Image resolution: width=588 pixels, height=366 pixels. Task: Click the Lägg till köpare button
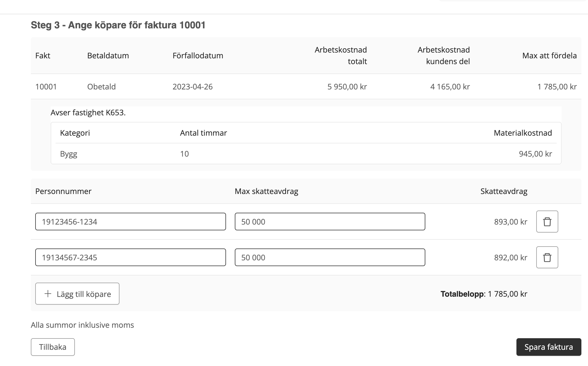pos(77,294)
